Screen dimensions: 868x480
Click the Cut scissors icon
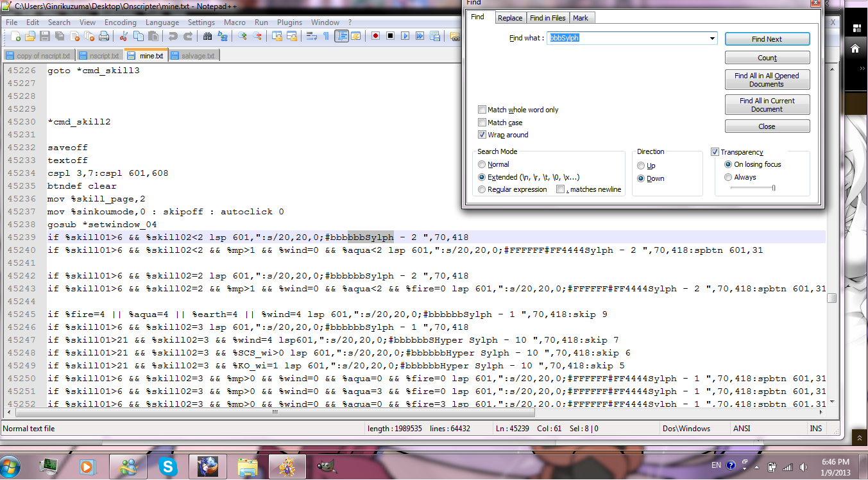click(x=123, y=37)
